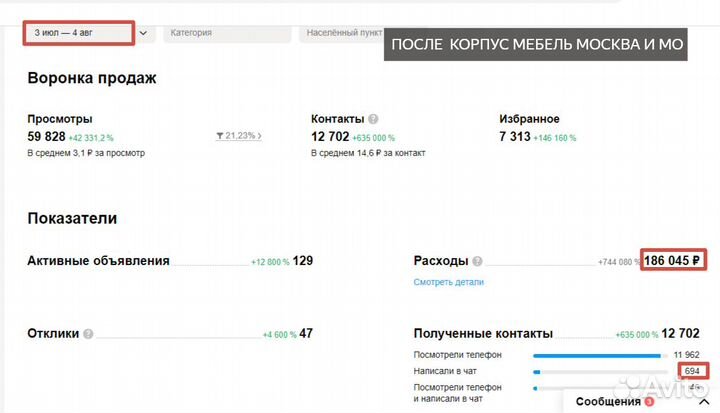Click the Полученные контакты label
Image resolution: width=720 pixels, height=413 pixels.
pyautogui.click(x=483, y=334)
